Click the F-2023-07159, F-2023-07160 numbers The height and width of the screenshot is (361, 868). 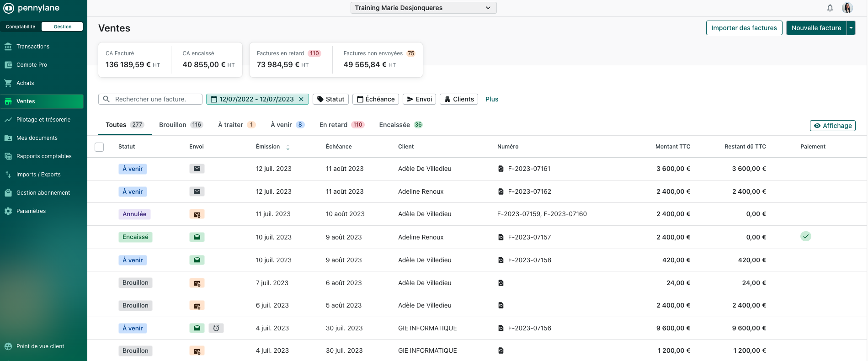click(x=542, y=214)
